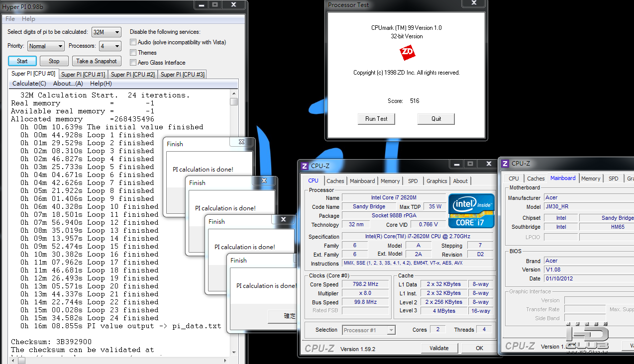Select Caches tab in CPU-Z Mainboard window
634x364 pixels.
click(x=536, y=179)
